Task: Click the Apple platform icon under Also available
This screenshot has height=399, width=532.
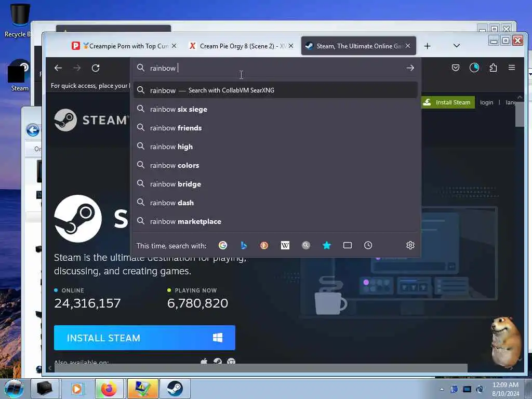Action: click(x=204, y=362)
